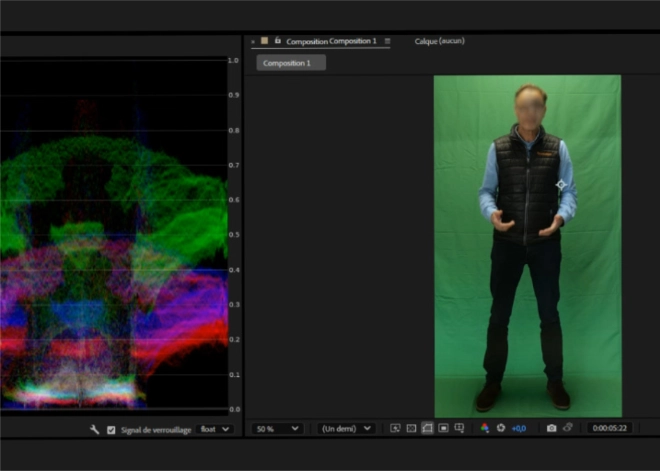Click the reset exposure icon
Screen dimensions: 660x471
(500, 428)
